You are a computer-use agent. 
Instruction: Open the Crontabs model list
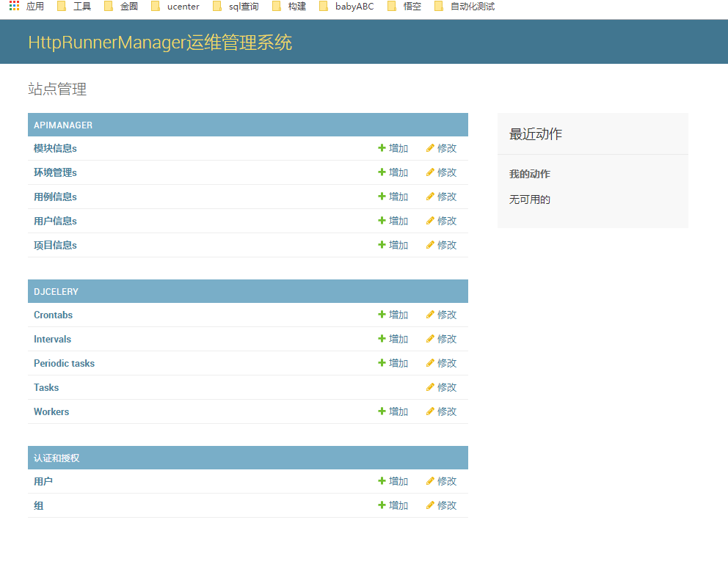pyautogui.click(x=54, y=315)
